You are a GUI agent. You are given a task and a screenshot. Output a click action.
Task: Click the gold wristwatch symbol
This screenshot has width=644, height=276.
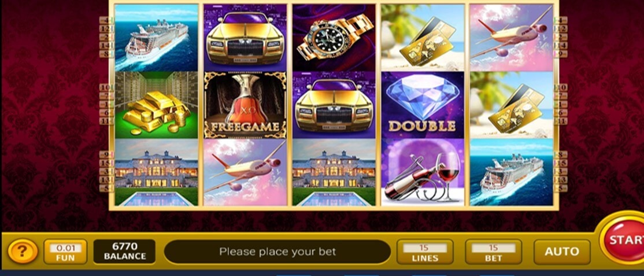point(334,38)
